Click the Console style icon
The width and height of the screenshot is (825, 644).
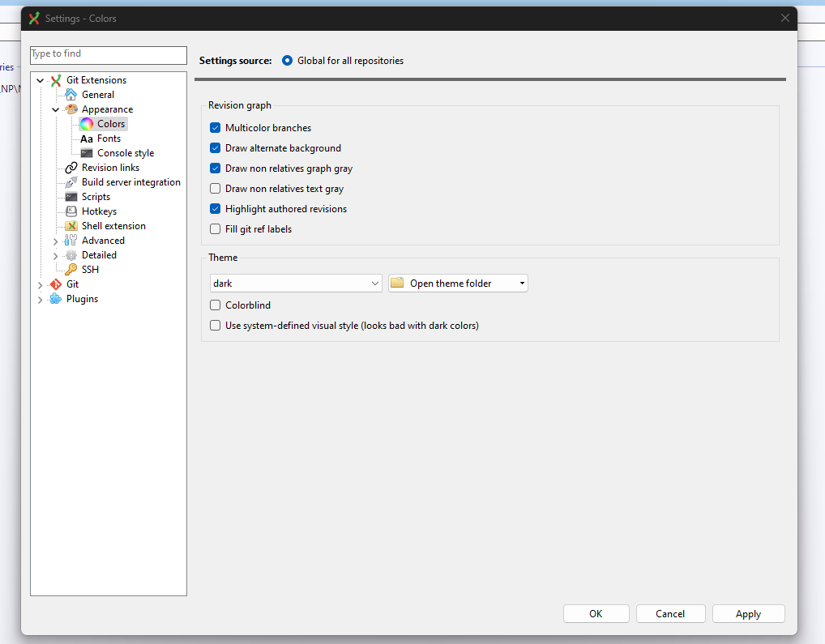85,153
